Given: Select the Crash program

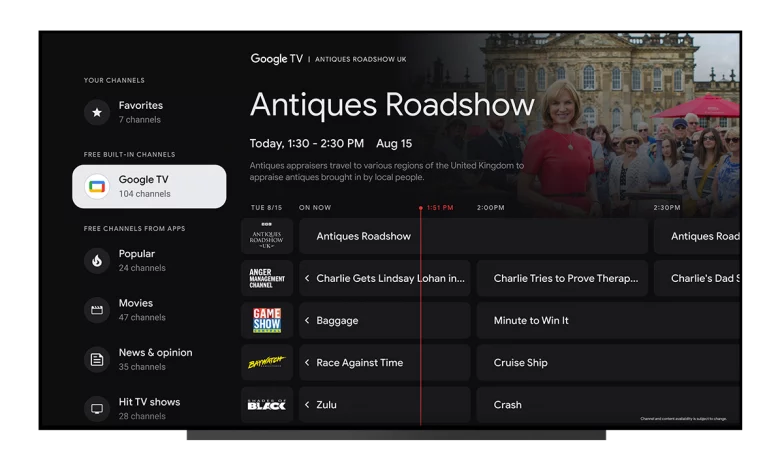Looking at the screenshot, I should pos(608,405).
